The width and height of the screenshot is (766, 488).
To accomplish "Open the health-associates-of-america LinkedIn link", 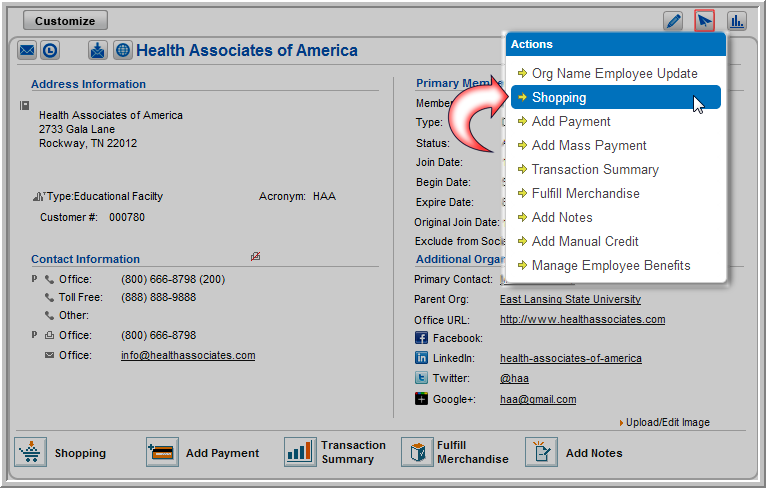I will point(571,358).
